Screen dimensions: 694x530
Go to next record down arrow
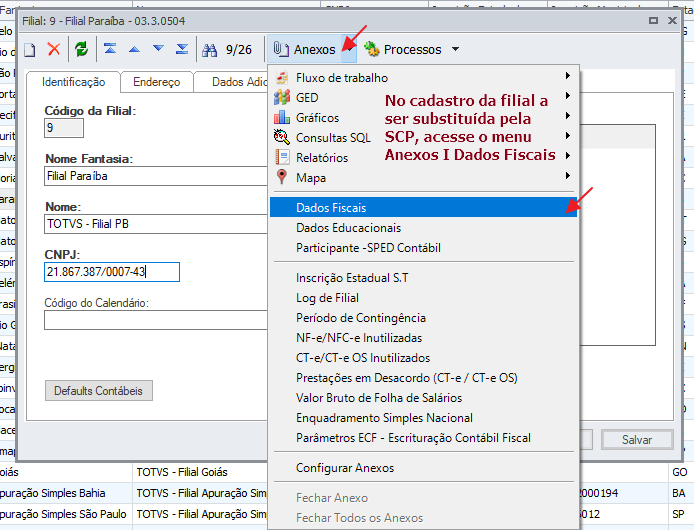[158, 48]
